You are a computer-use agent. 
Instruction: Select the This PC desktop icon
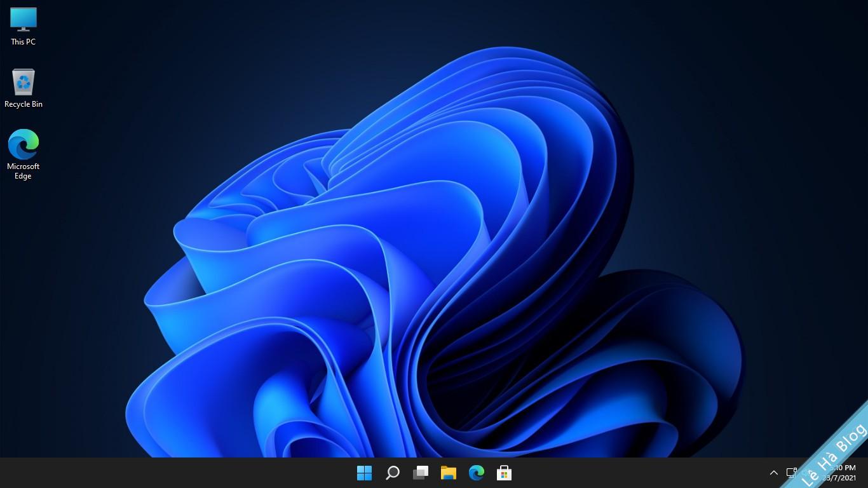pos(24,19)
